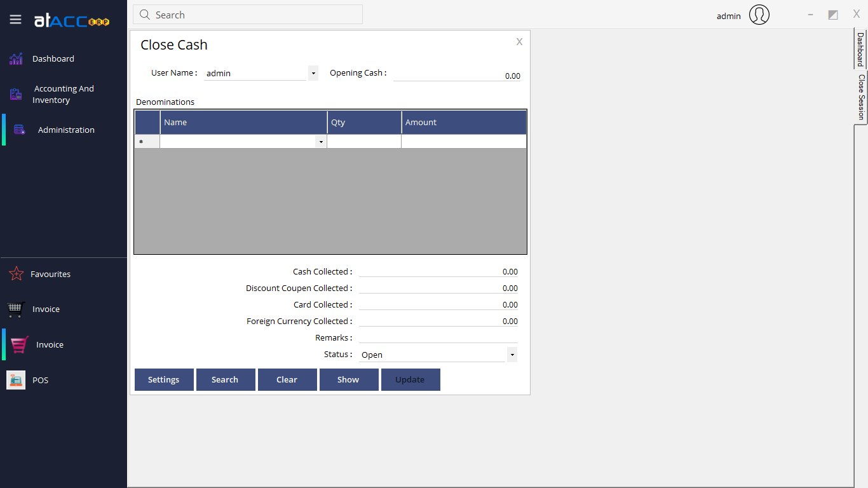Open the hamburger navigation menu
The width and height of the screenshot is (868, 488).
pyautogui.click(x=15, y=19)
